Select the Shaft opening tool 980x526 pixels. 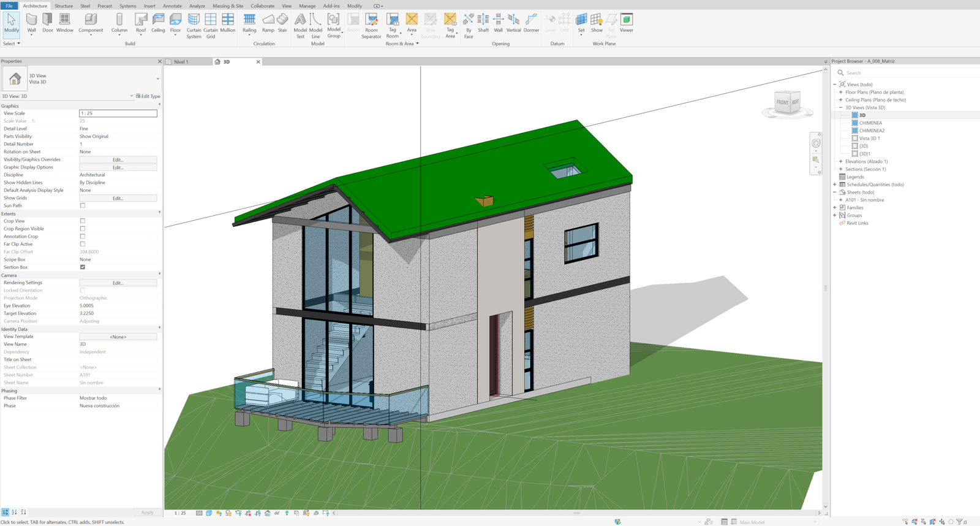pyautogui.click(x=483, y=23)
